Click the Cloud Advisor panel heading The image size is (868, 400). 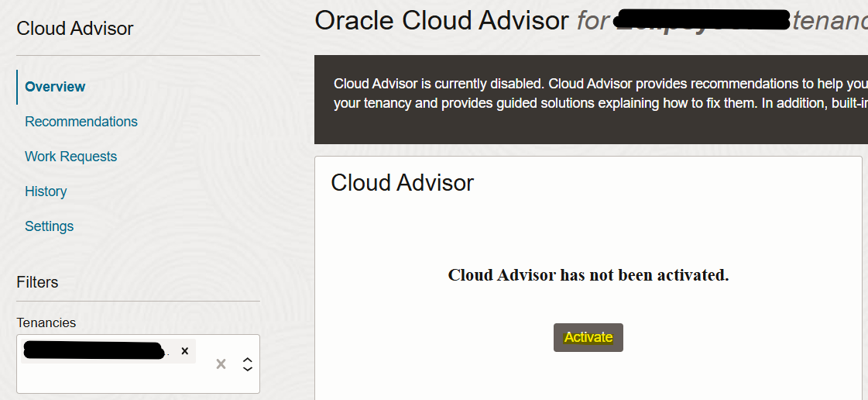pyautogui.click(x=402, y=183)
